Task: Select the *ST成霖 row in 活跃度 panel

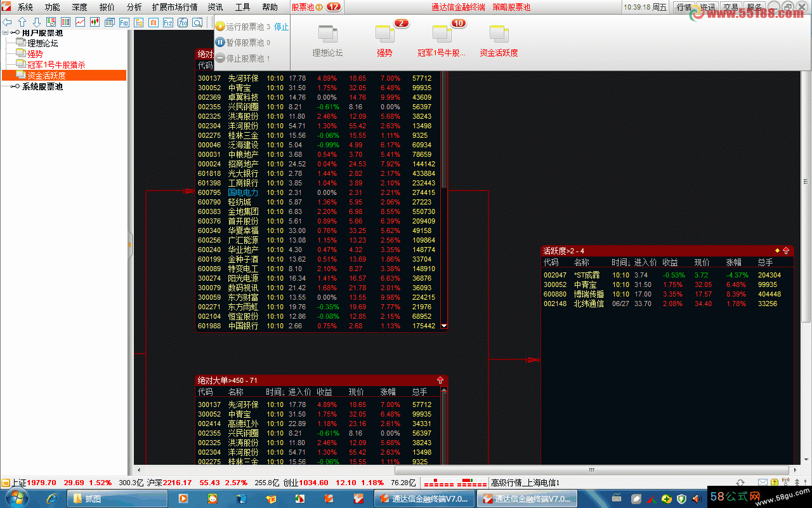Action: (x=667, y=275)
